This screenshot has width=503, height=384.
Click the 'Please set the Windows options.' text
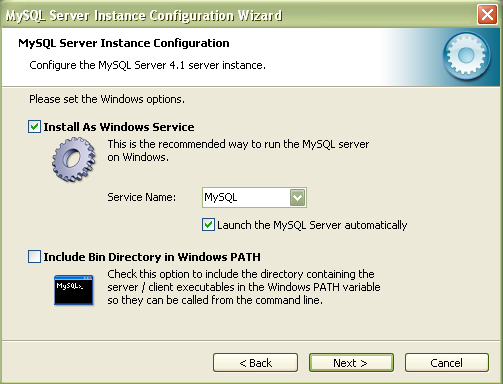point(107,99)
